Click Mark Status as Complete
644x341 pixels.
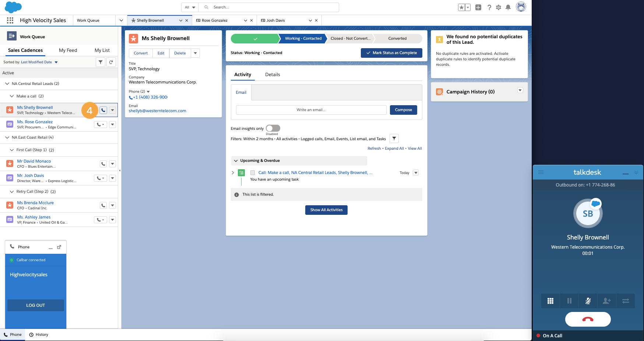point(391,53)
